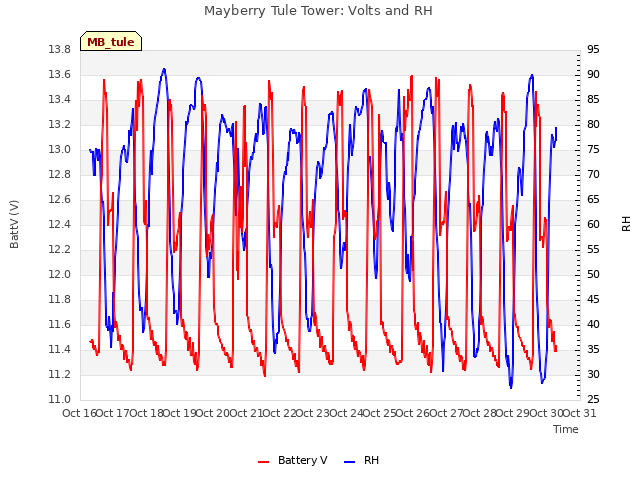Click the 12.4 voltage tick label
Screen dimensions: 640x480
[x=60, y=225]
